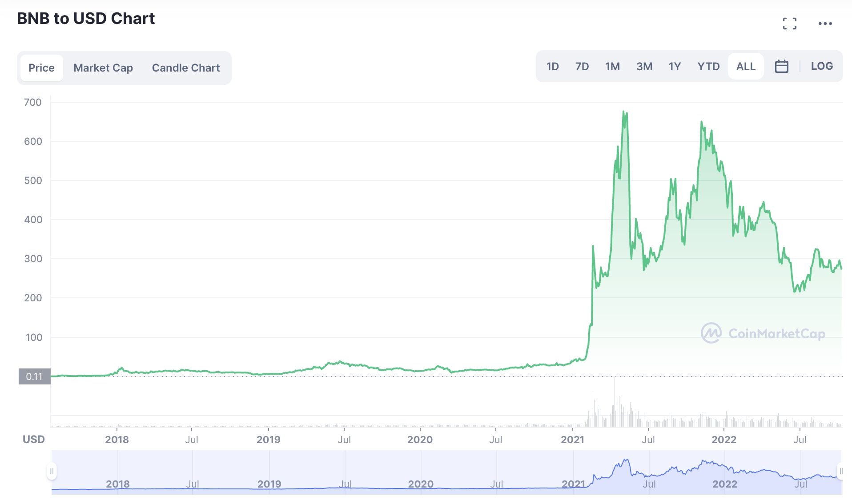Select the 3M time range

click(644, 66)
